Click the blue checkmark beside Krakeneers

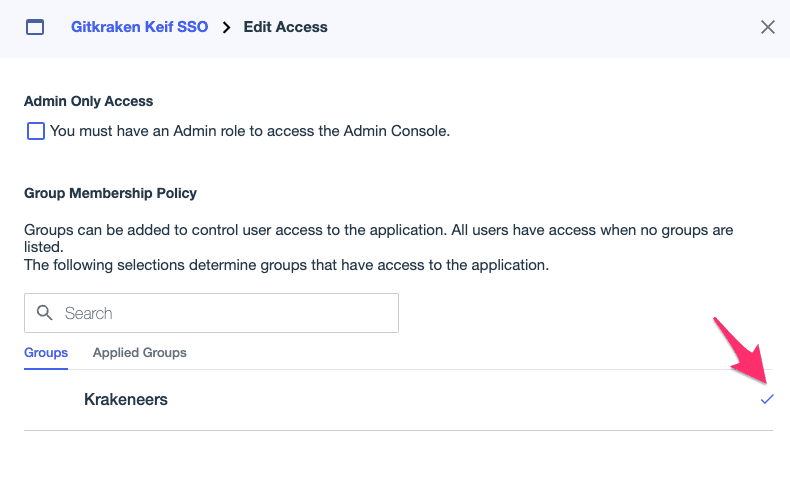[x=767, y=399]
